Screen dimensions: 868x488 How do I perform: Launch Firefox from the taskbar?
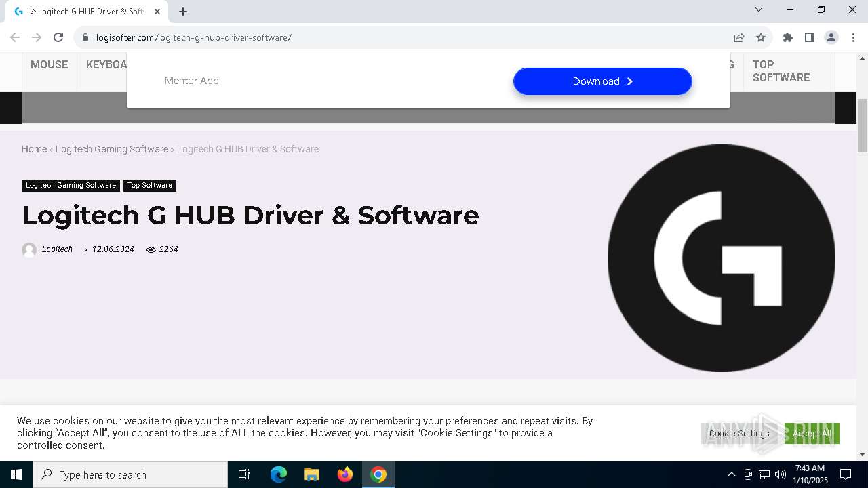[345, 474]
